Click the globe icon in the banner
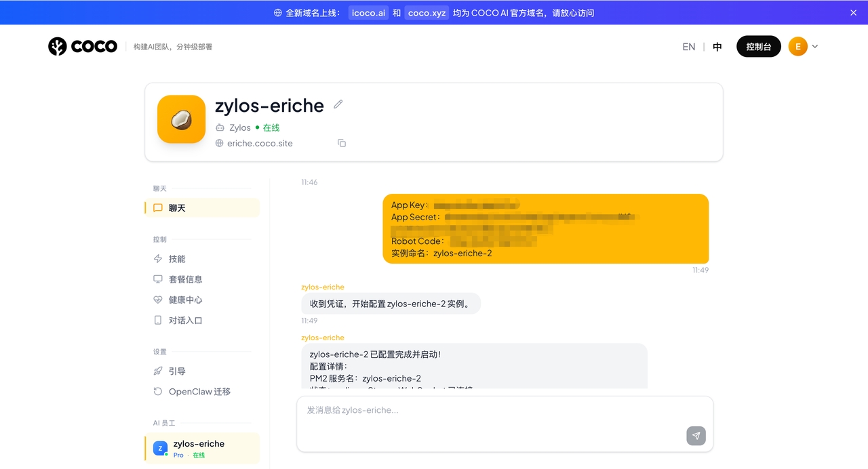The image size is (868, 469). point(277,13)
